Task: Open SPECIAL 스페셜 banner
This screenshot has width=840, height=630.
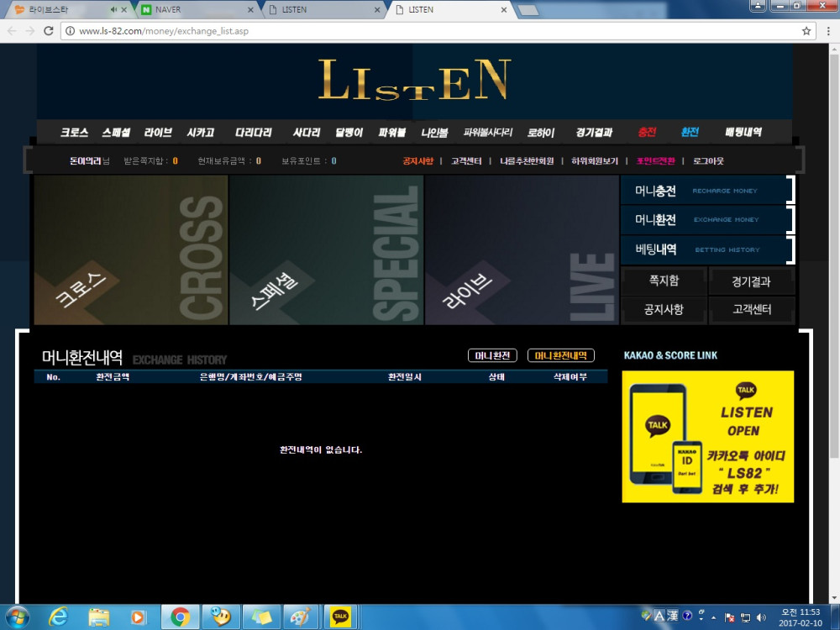Action: pyautogui.click(x=326, y=249)
